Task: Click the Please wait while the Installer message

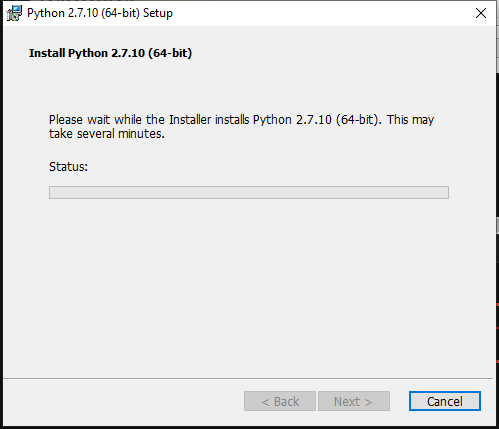Action: tap(241, 127)
